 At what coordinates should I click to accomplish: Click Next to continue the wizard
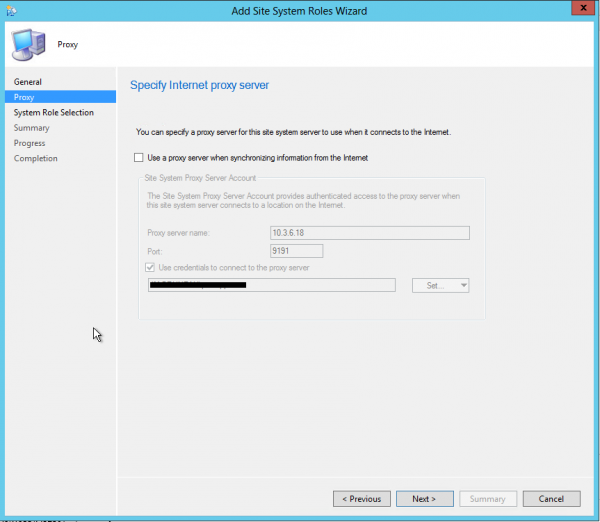click(425, 499)
